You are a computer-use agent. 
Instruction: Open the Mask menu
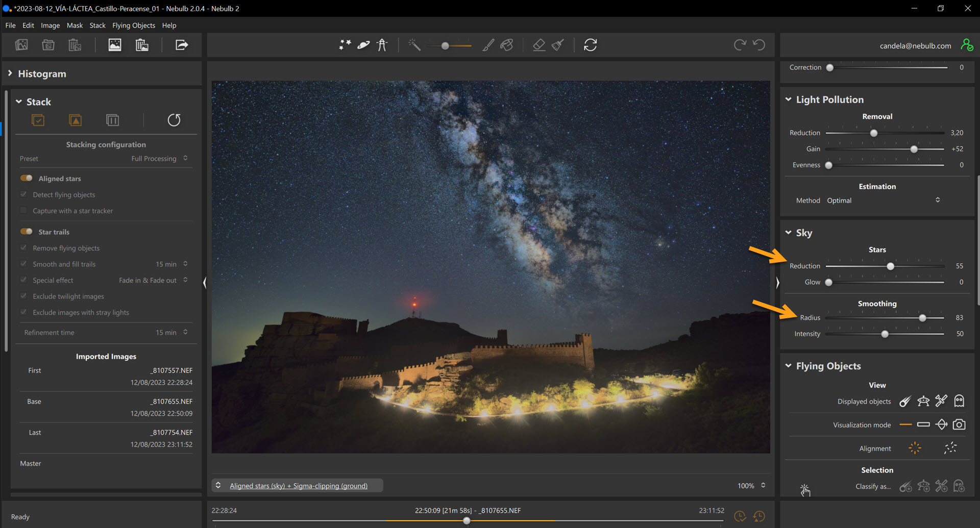(75, 26)
